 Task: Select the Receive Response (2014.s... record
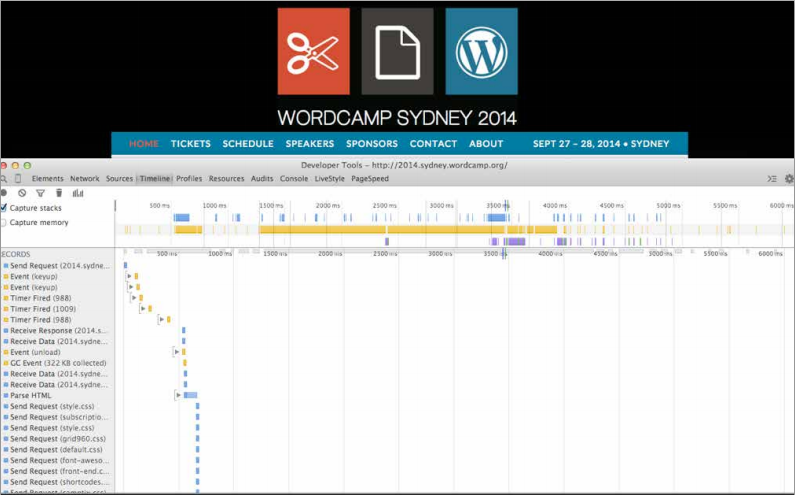click(x=57, y=330)
